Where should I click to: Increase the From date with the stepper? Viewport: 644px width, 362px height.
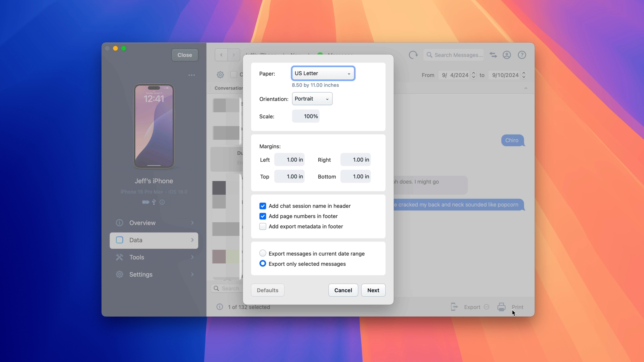click(x=473, y=73)
